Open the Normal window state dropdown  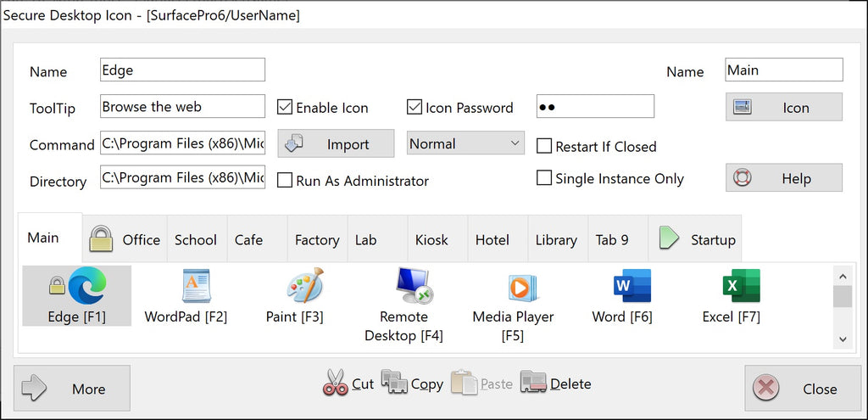click(465, 143)
